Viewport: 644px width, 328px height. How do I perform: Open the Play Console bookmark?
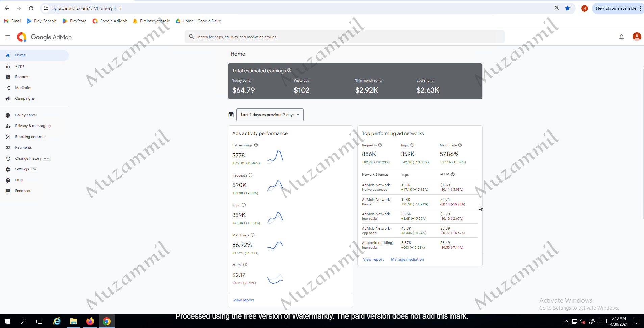42,21
